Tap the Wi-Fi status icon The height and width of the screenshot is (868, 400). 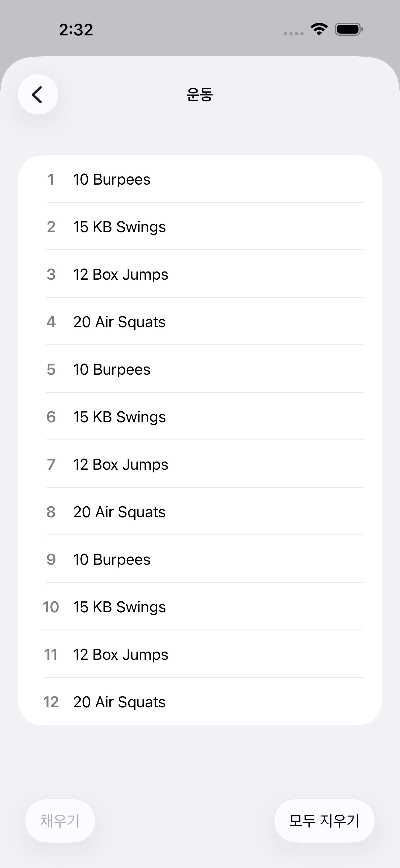[x=319, y=29]
